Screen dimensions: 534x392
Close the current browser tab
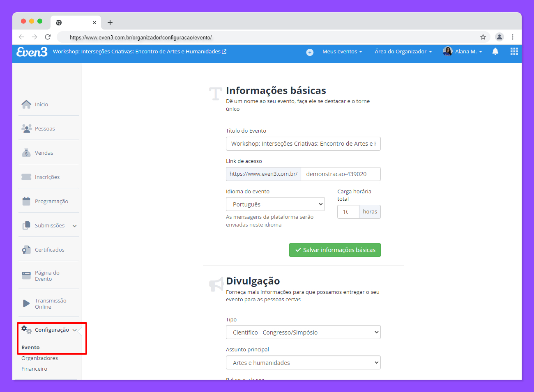pos(94,23)
